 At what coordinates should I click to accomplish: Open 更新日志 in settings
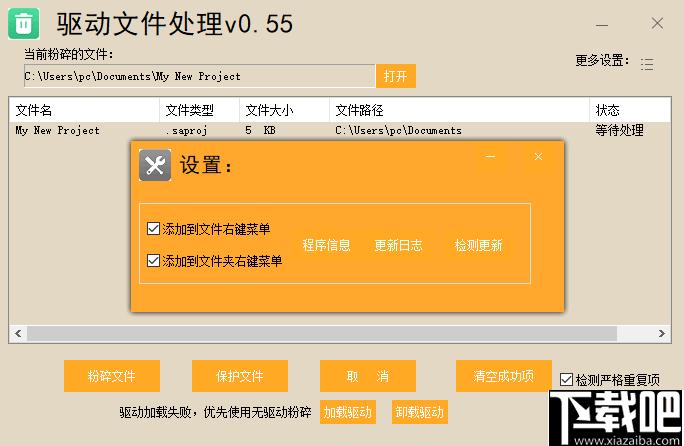398,245
